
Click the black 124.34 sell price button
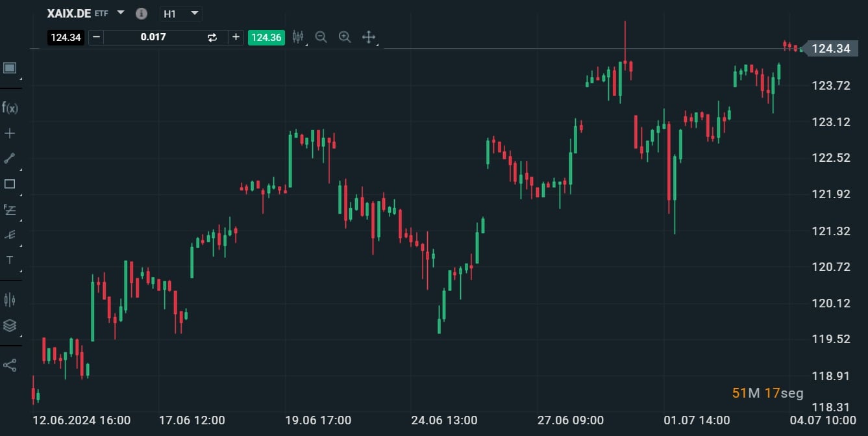66,37
